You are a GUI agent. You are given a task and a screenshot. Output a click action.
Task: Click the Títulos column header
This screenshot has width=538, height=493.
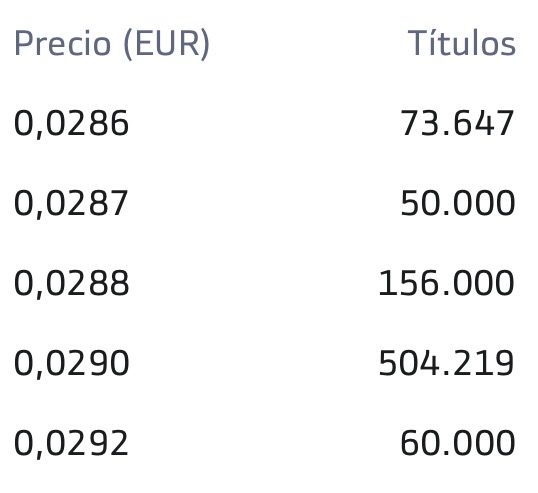point(462,43)
